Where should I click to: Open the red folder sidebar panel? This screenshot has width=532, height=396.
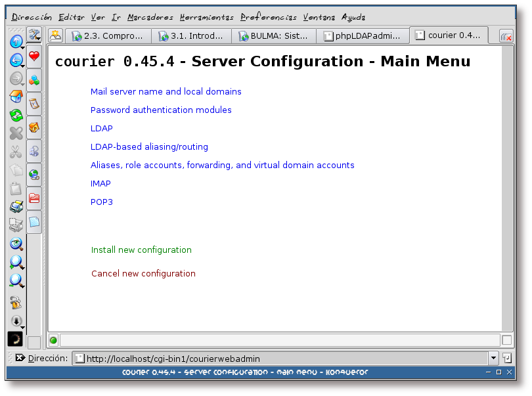click(x=34, y=198)
